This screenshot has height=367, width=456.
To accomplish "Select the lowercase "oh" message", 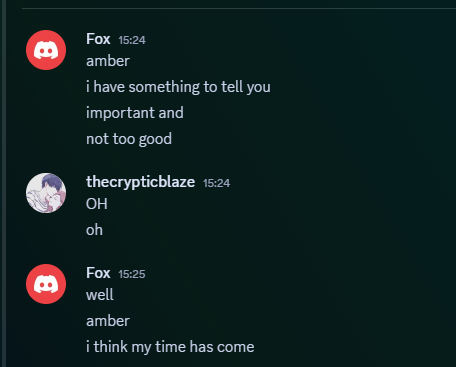I will coord(94,230).
